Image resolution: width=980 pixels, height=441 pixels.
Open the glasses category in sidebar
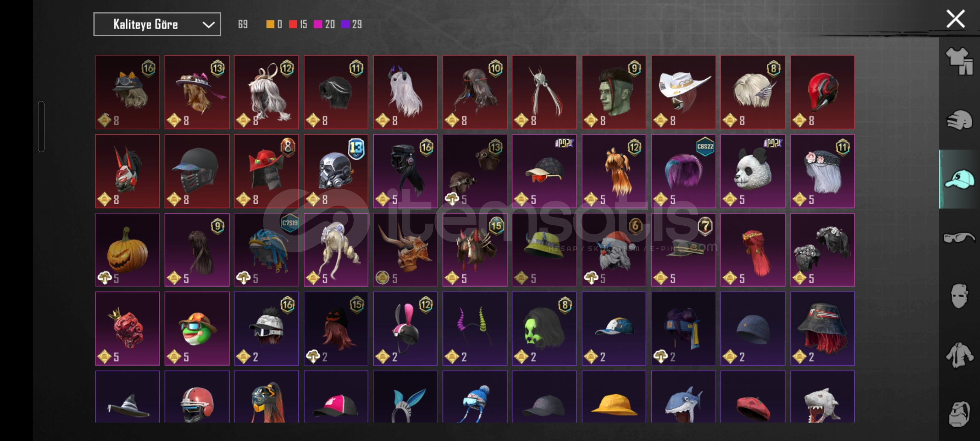coord(959,237)
